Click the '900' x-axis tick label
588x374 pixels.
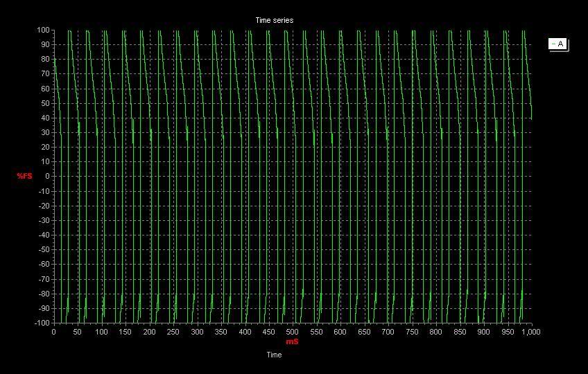click(x=483, y=332)
